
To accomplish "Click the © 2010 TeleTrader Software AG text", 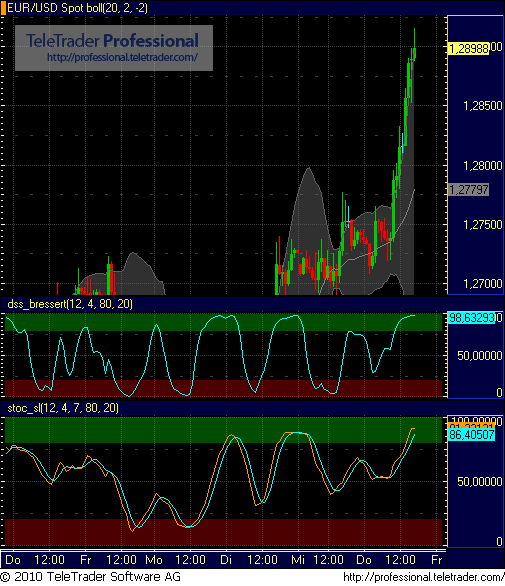I will pyautogui.click(x=91, y=577).
